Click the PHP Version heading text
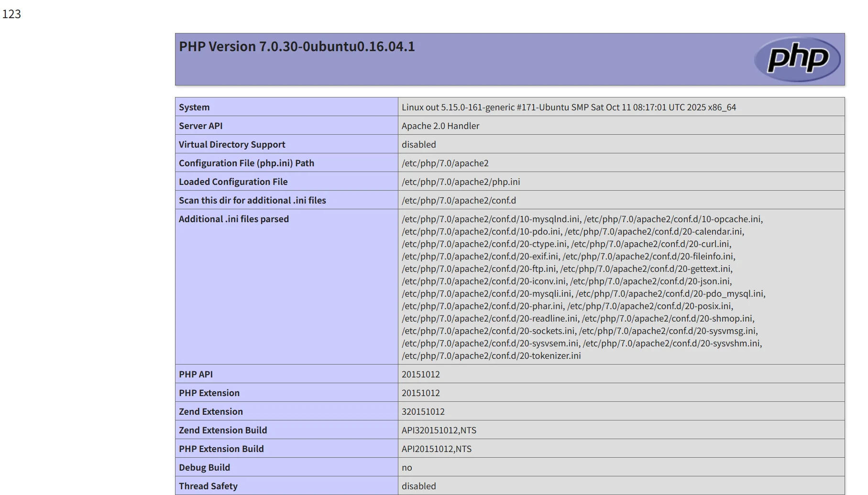This screenshot has height=495, width=868. pos(297,46)
